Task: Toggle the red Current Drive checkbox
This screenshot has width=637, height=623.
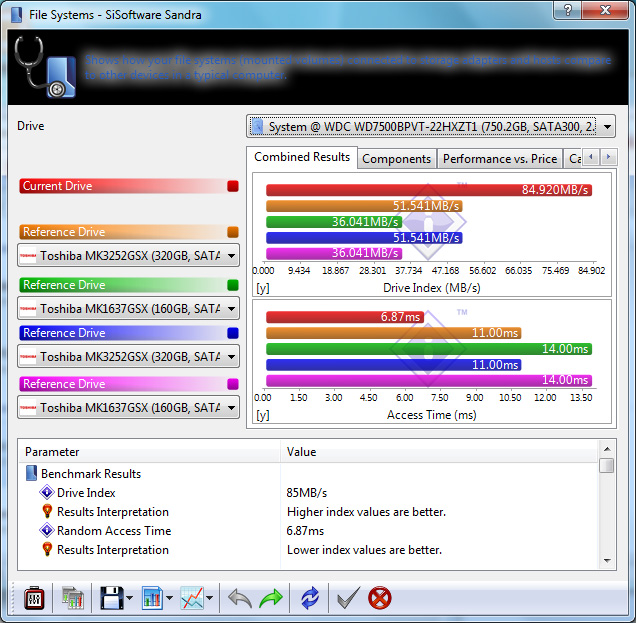Action: (x=233, y=186)
